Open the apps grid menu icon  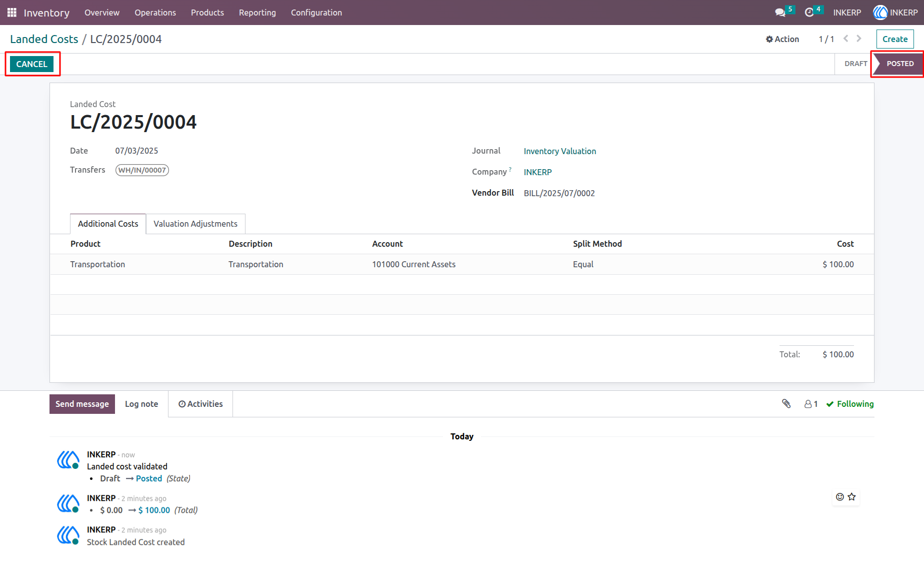tap(12, 13)
